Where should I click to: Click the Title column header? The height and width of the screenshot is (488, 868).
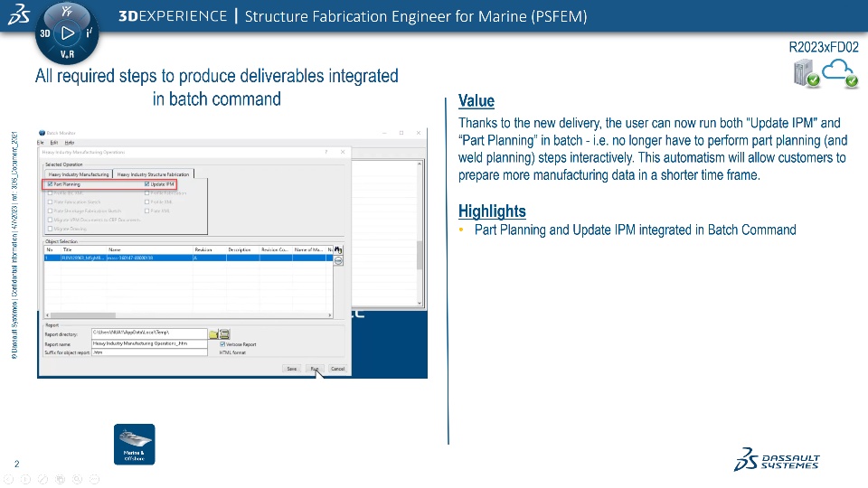coord(83,250)
